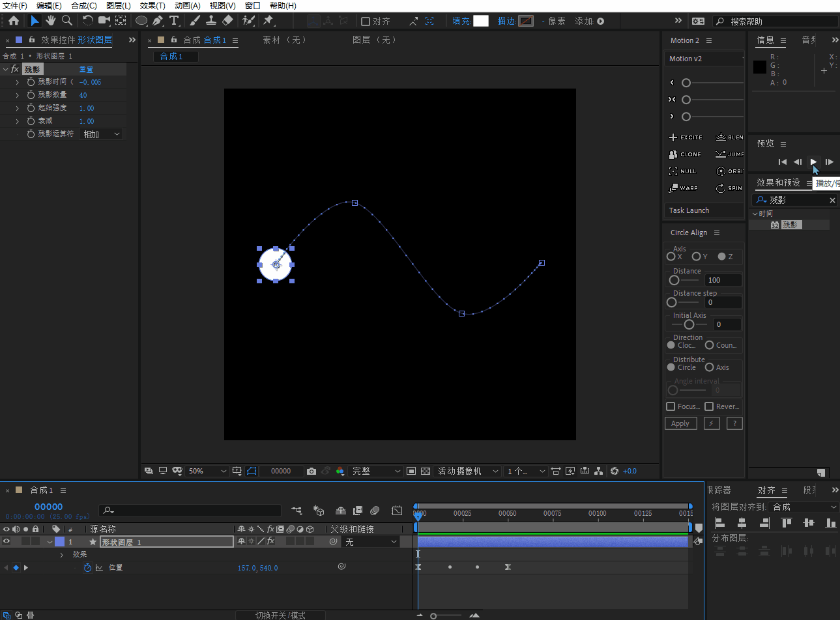Image resolution: width=840 pixels, height=620 pixels.
Task: Enable the 对齐 snapping checkbox
Action: coord(366,21)
